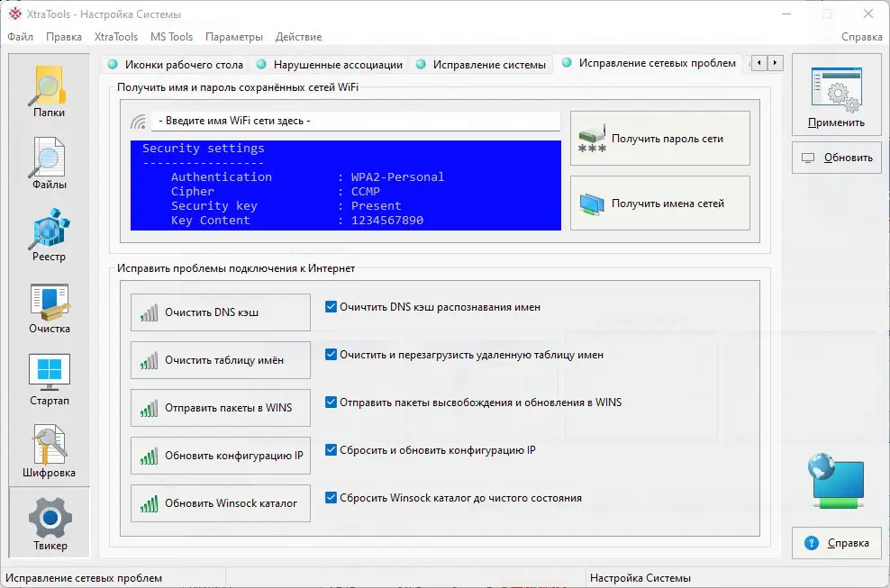Click Получить имена сетей button
The image size is (890, 588).
(x=660, y=204)
